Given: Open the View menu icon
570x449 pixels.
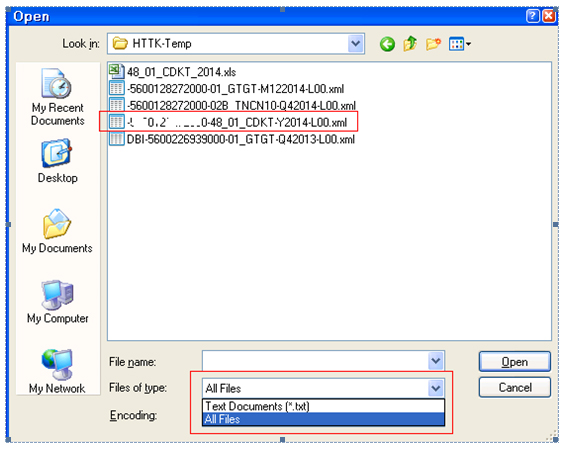Looking at the screenshot, I should pyautogui.click(x=459, y=44).
